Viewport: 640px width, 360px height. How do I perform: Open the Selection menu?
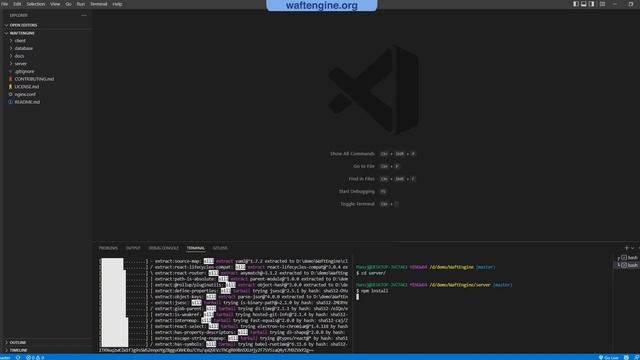point(36,4)
